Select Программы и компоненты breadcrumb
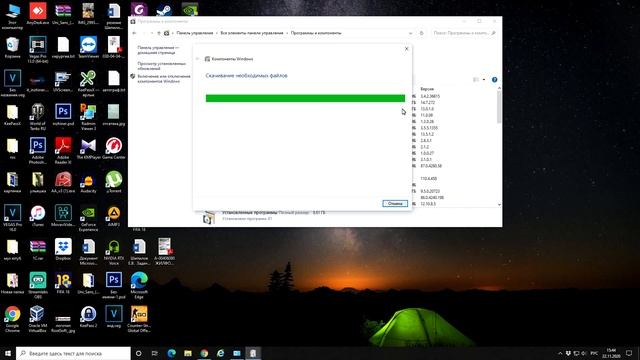The image size is (640, 360). click(316, 33)
